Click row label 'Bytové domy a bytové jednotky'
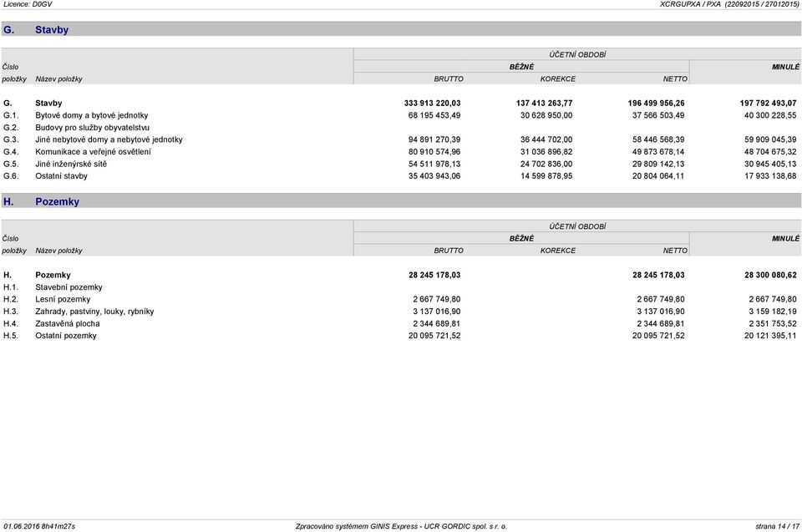The height and width of the screenshot is (532, 802). [92, 115]
